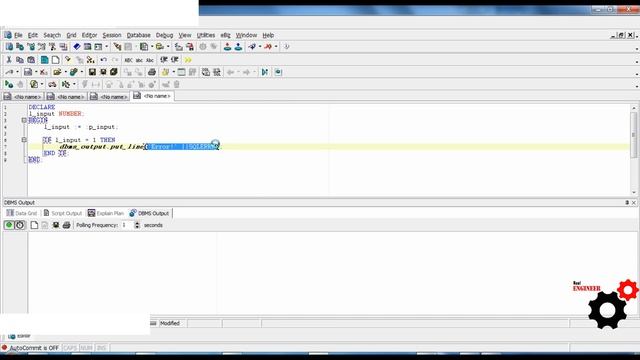640x360 pixels.
Task: Toggle DBMS output on/off green button
Action: click(x=9, y=225)
